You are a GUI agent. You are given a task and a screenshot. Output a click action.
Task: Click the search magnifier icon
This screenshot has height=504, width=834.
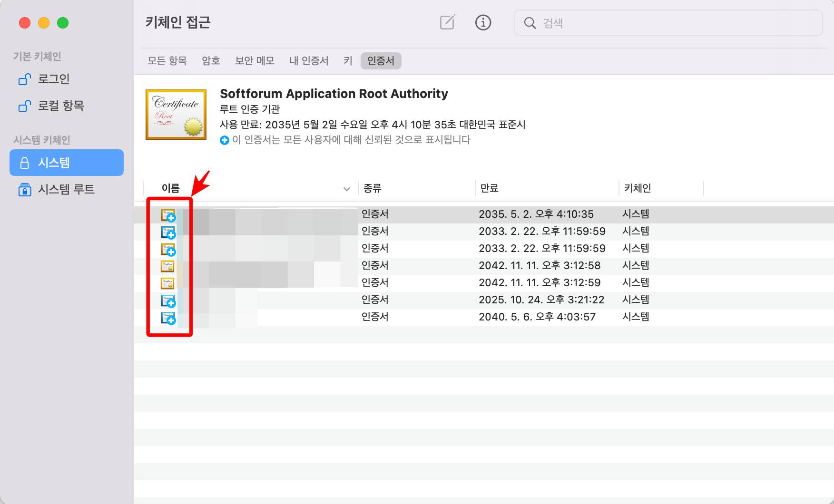tap(530, 23)
